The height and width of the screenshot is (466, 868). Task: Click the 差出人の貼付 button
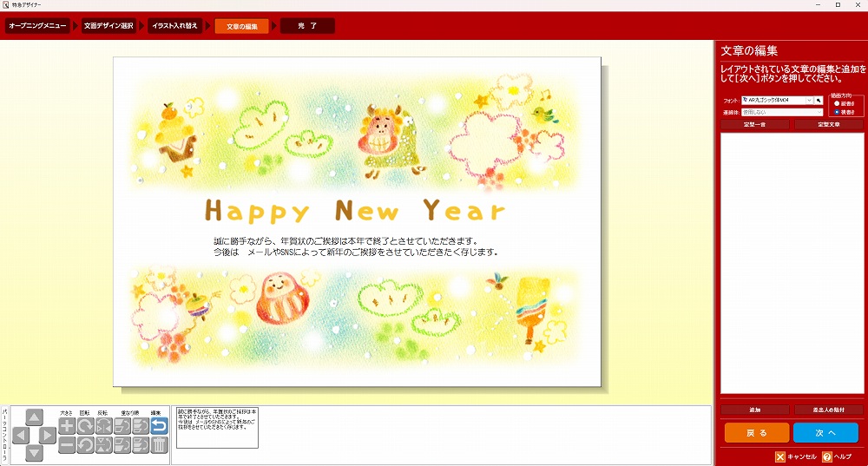pyautogui.click(x=829, y=410)
